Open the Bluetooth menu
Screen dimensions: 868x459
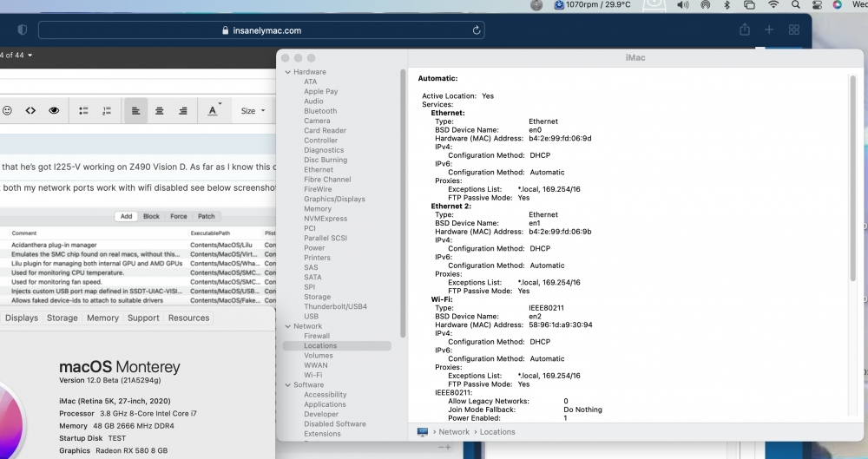click(727, 5)
